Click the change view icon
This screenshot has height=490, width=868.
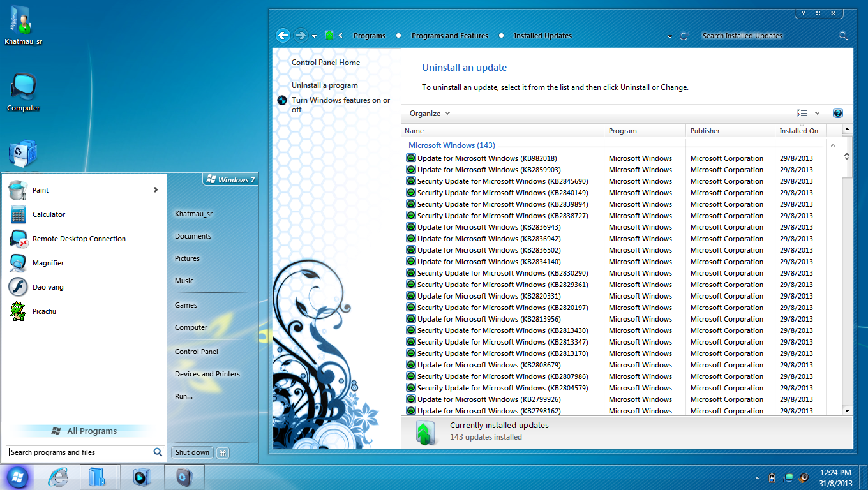(x=802, y=114)
